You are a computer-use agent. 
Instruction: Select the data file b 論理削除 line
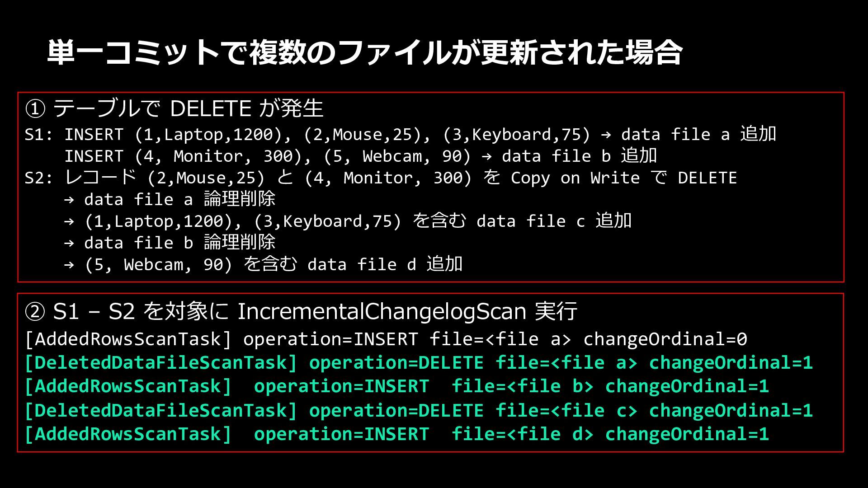pyautogui.click(x=170, y=243)
